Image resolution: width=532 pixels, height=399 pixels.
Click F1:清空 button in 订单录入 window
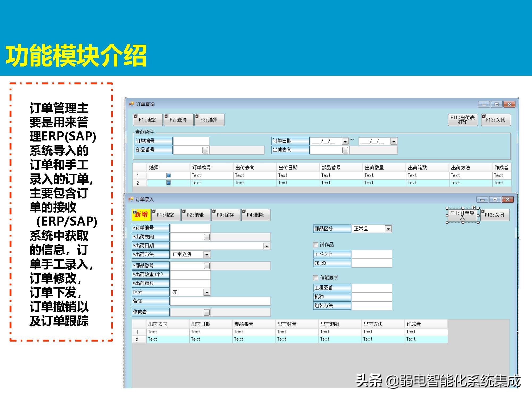coord(166,215)
